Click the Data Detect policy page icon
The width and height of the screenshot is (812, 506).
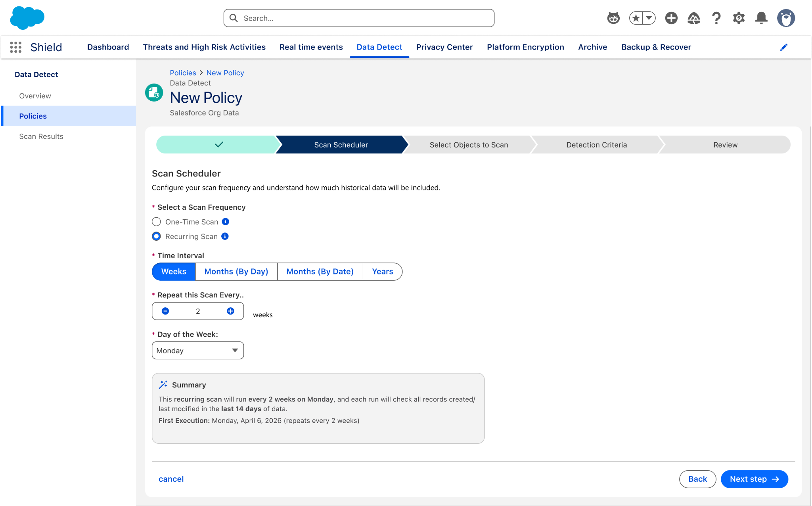click(x=154, y=92)
